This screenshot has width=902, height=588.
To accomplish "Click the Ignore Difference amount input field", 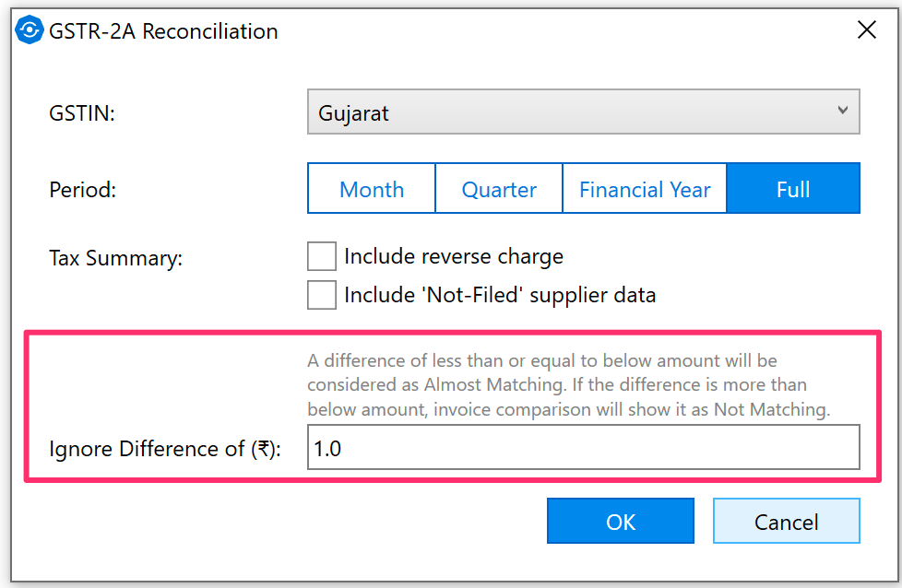I will (x=583, y=448).
